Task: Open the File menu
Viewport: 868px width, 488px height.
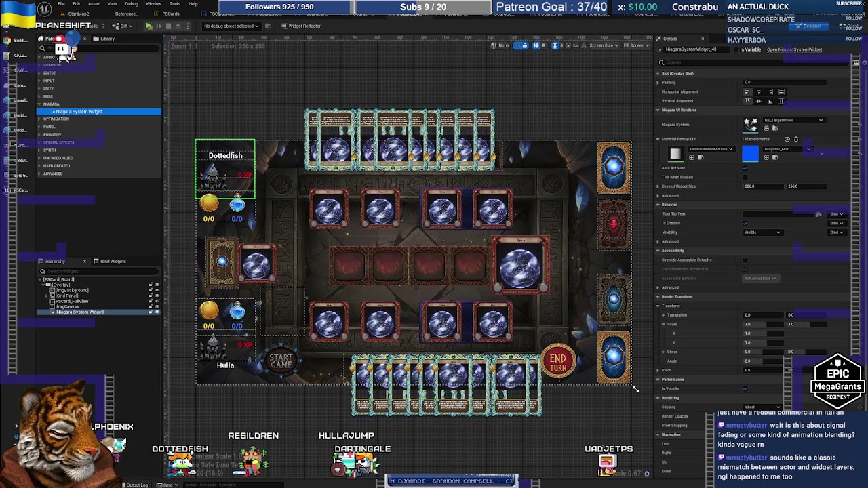Action: tap(61, 4)
